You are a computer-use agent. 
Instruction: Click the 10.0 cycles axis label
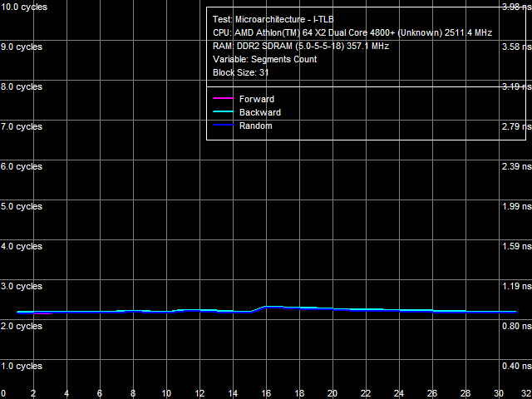[23, 7]
